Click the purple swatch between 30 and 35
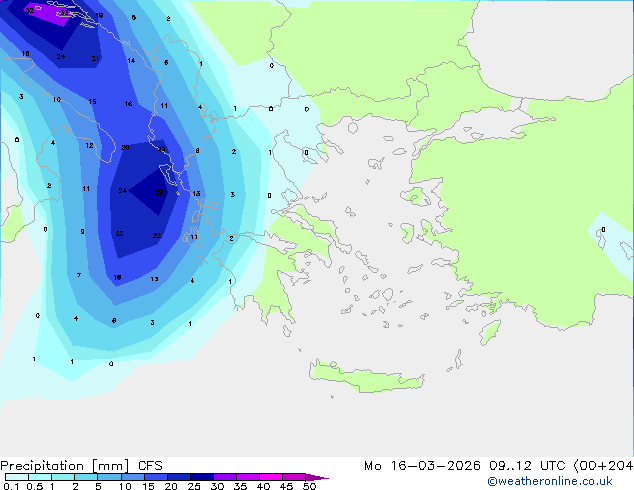634x490 pixels. (225, 477)
